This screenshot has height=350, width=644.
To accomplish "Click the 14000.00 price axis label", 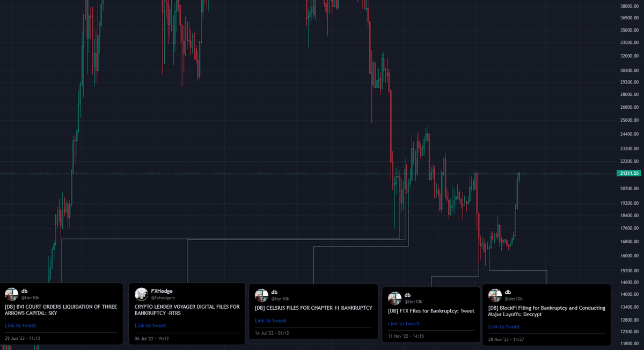I will click(629, 295).
